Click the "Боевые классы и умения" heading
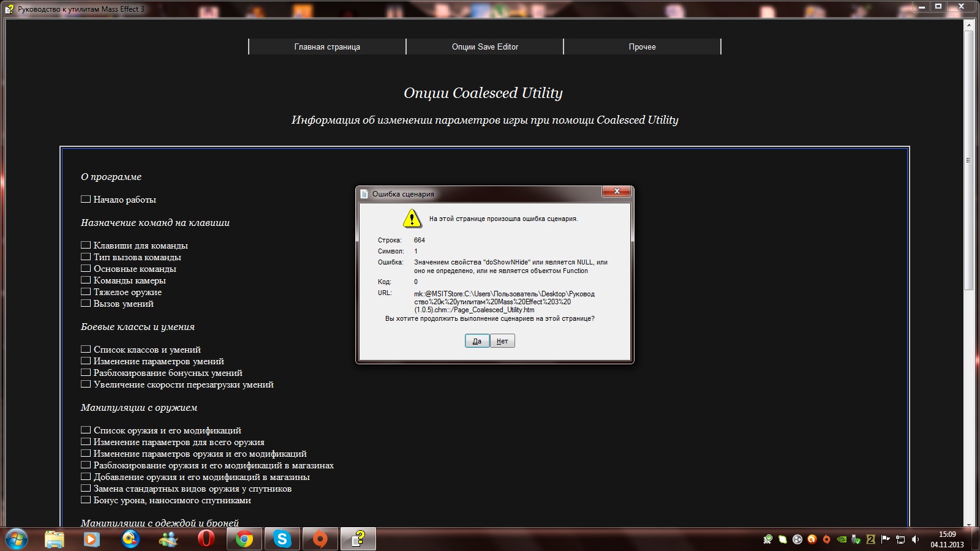 (138, 327)
